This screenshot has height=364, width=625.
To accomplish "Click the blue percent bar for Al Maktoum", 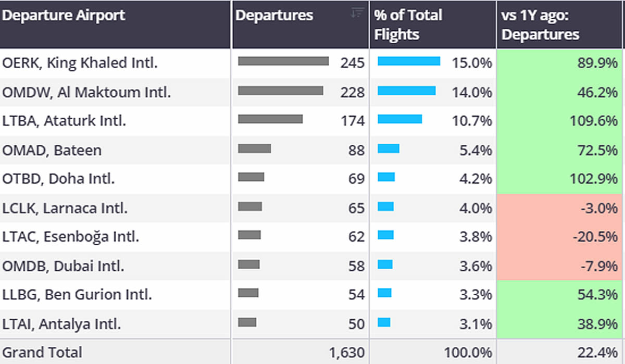I will 406,91.
